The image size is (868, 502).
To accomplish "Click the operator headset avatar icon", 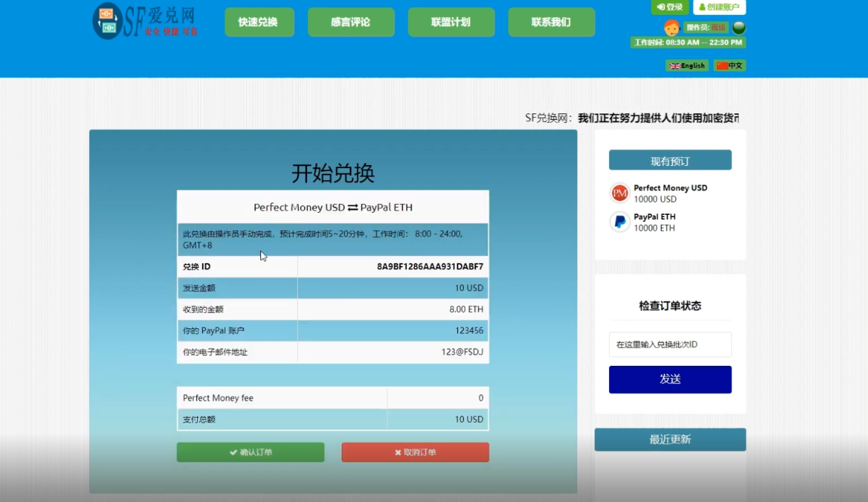I will tap(671, 28).
